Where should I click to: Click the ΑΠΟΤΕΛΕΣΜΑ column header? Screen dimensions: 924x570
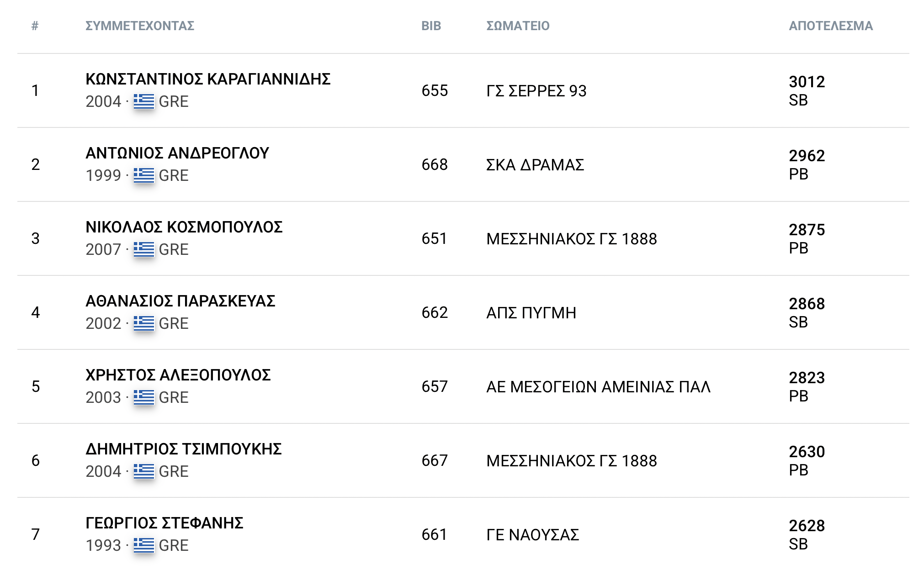pyautogui.click(x=830, y=26)
